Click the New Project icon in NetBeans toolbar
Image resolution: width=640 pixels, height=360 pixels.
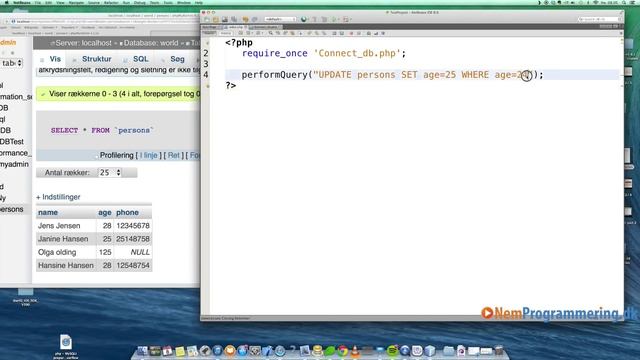pos(216,19)
